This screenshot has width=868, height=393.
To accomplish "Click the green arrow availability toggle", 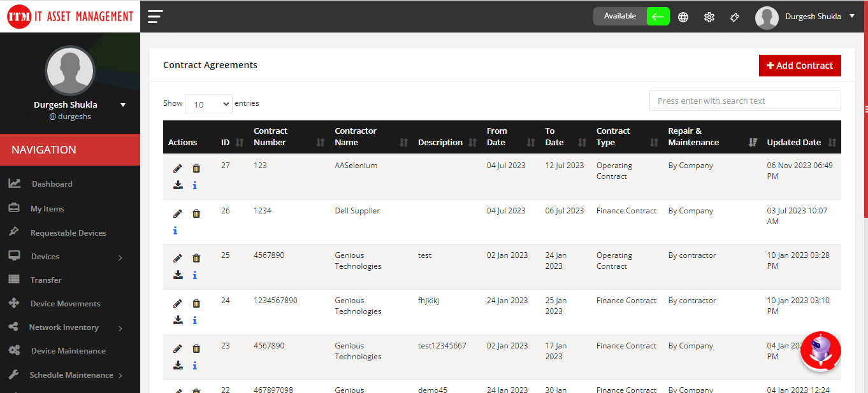I will (x=658, y=17).
